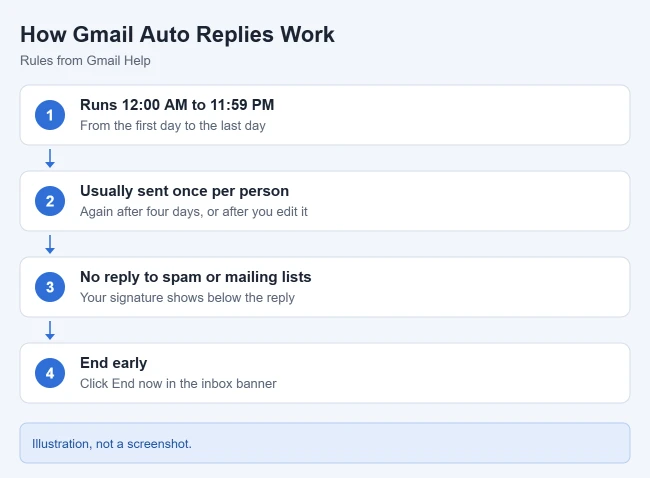This screenshot has height=478, width=650.
Task: Click the number 4 circle badge
Action: [x=50, y=373]
